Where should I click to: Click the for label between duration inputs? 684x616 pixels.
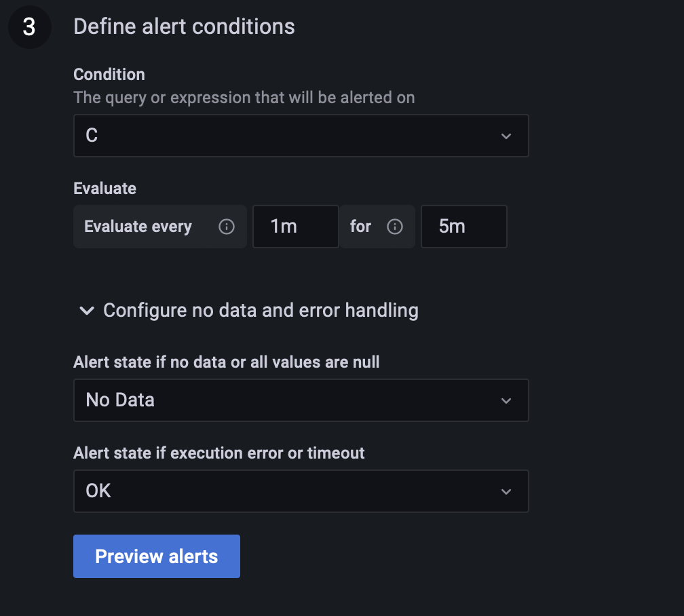pos(360,227)
